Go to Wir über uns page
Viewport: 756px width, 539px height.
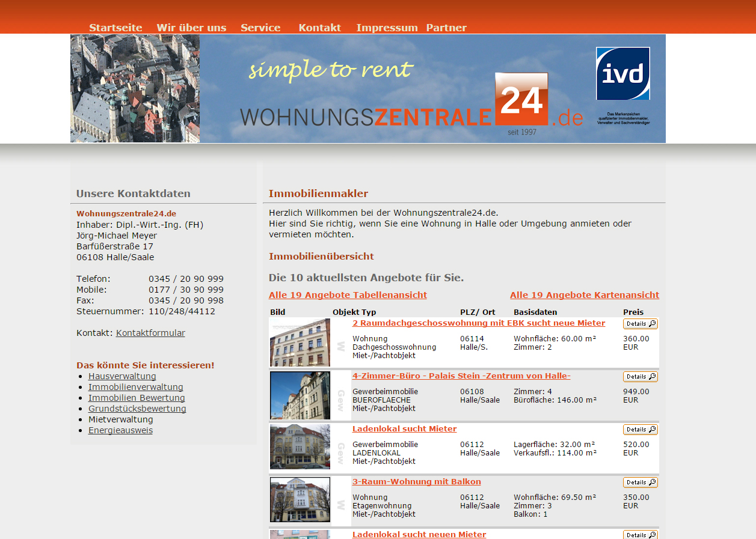[191, 28]
